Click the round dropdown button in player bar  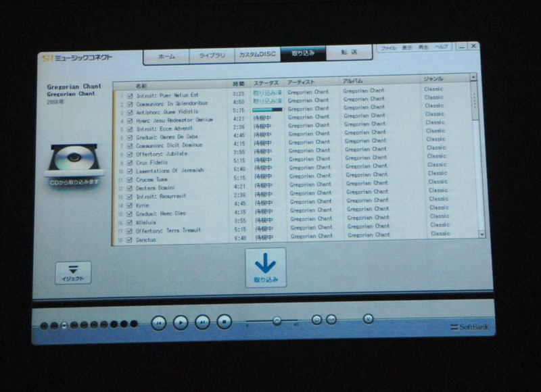pyautogui.click(x=368, y=319)
